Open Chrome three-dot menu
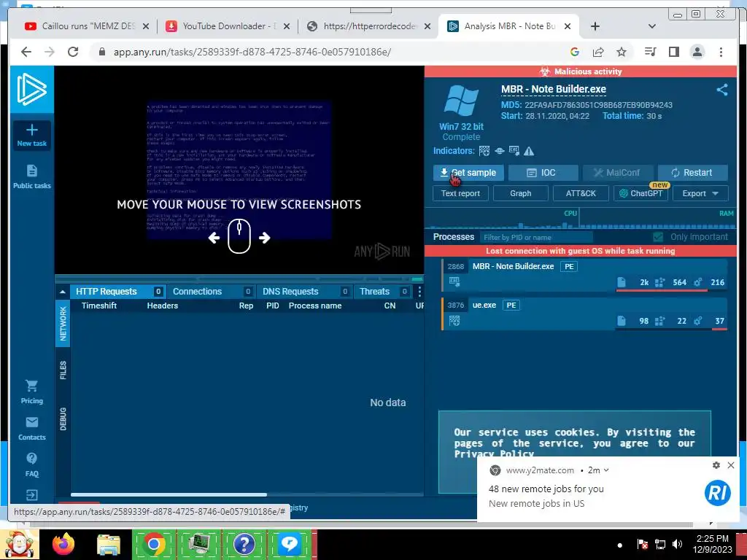 click(x=721, y=52)
